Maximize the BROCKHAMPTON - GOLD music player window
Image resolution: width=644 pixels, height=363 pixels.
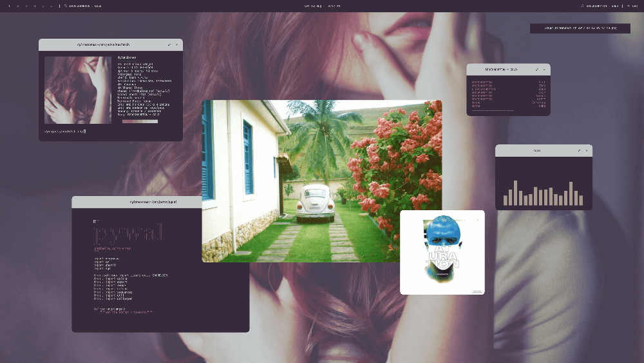click(x=537, y=70)
